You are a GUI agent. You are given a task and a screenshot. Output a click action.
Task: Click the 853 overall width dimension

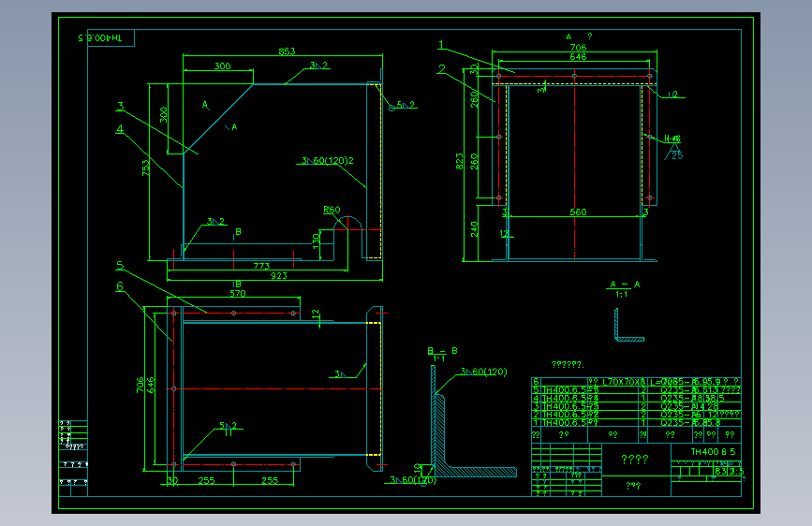click(287, 51)
